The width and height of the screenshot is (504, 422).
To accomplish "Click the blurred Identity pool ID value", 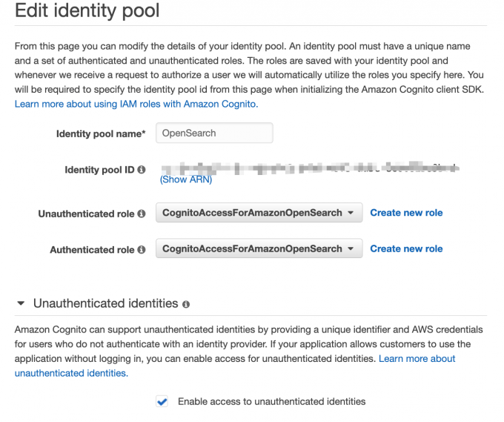I will click(310, 168).
